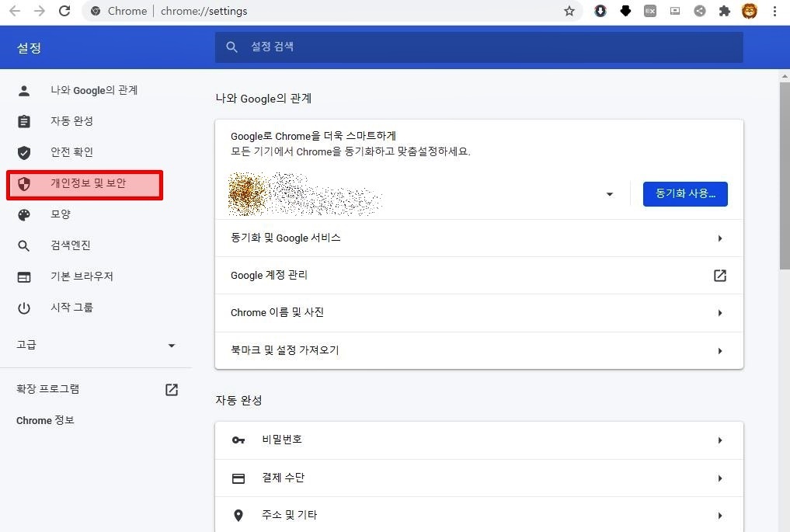Click the blurred profile picture and account name
Screen dimensions: 790x532
pos(305,194)
